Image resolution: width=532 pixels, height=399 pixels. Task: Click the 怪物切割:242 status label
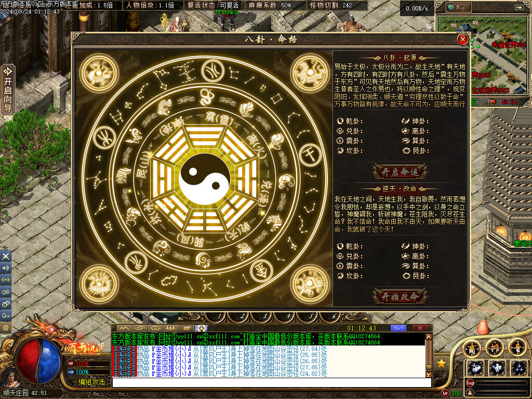pos(331,5)
